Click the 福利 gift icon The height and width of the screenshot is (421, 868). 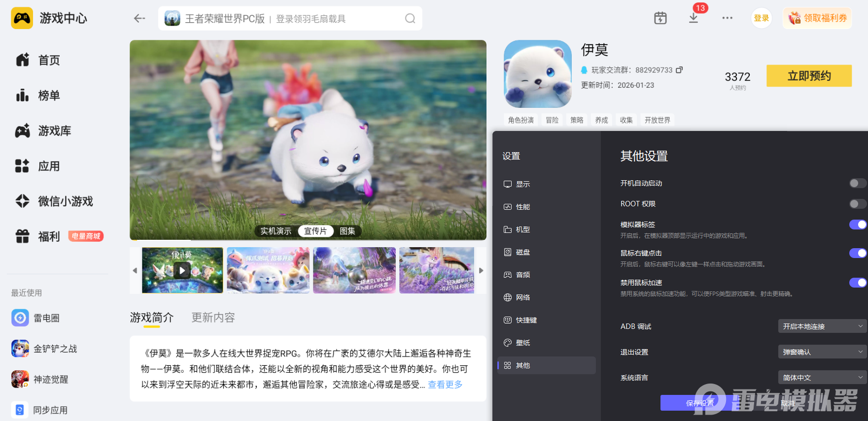pyautogui.click(x=23, y=236)
